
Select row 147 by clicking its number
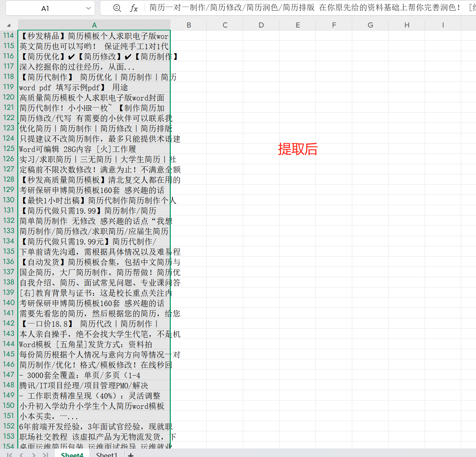pos(8,375)
